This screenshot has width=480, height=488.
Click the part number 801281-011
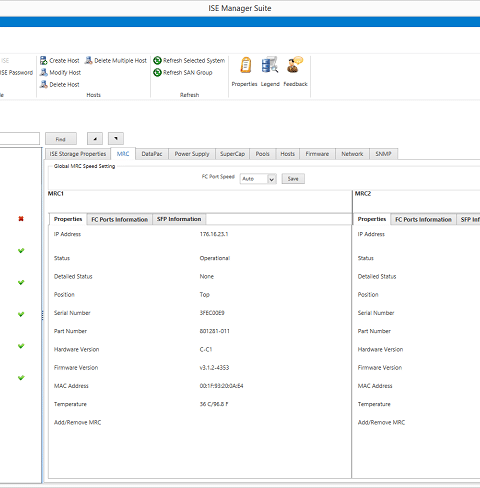pyautogui.click(x=214, y=331)
